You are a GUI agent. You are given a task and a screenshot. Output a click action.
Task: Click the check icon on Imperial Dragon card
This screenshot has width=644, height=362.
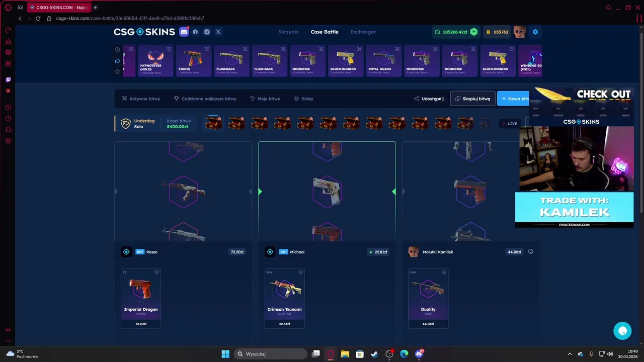pyautogui.click(x=156, y=273)
